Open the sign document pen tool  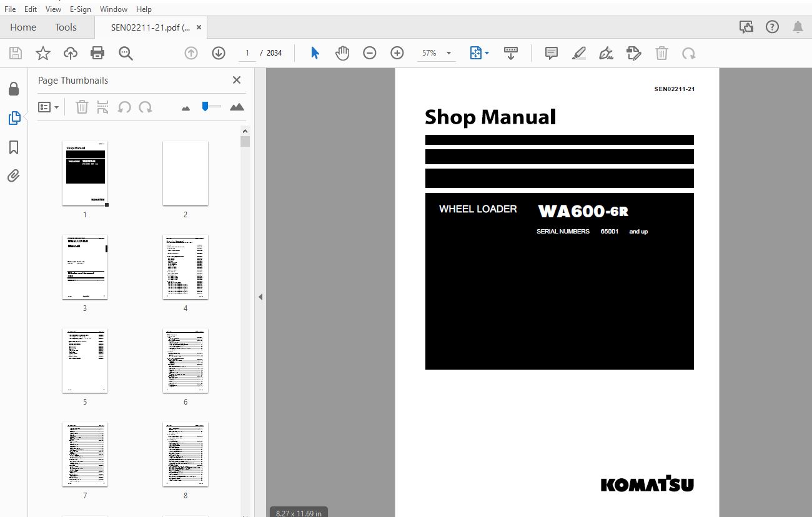click(606, 53)
